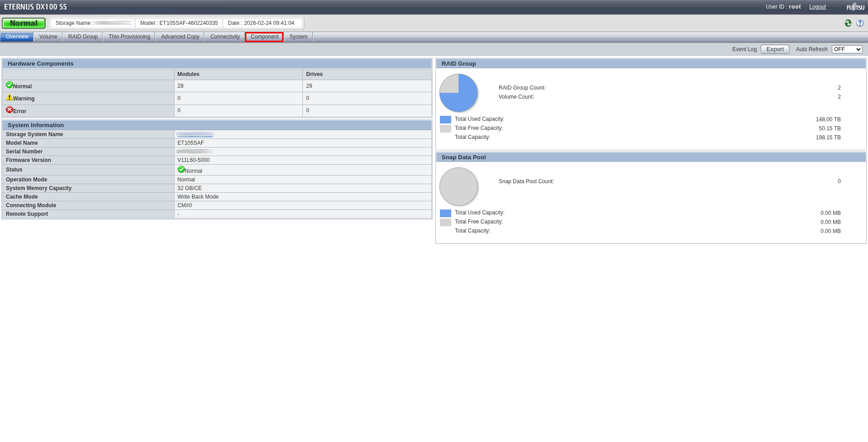Switch to the Component tab
This screenshot has width=868, height=442.
tap(264, 37)
